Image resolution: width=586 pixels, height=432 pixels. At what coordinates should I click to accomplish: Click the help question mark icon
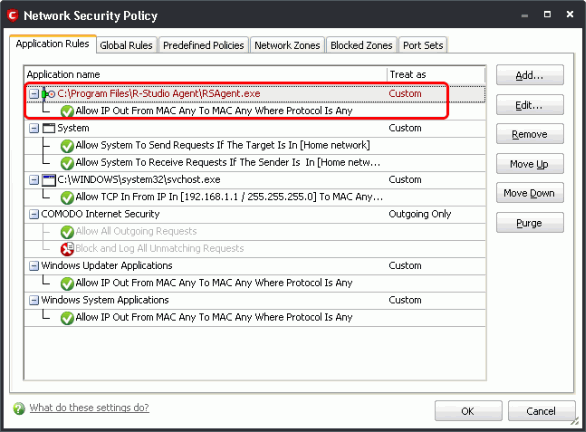pos(19,408)
